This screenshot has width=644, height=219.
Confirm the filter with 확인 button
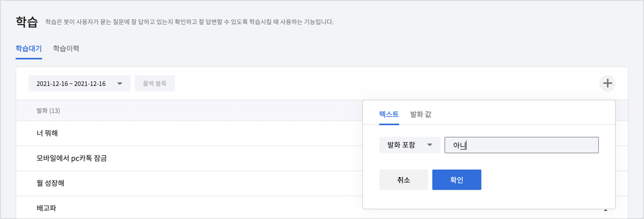456,180
